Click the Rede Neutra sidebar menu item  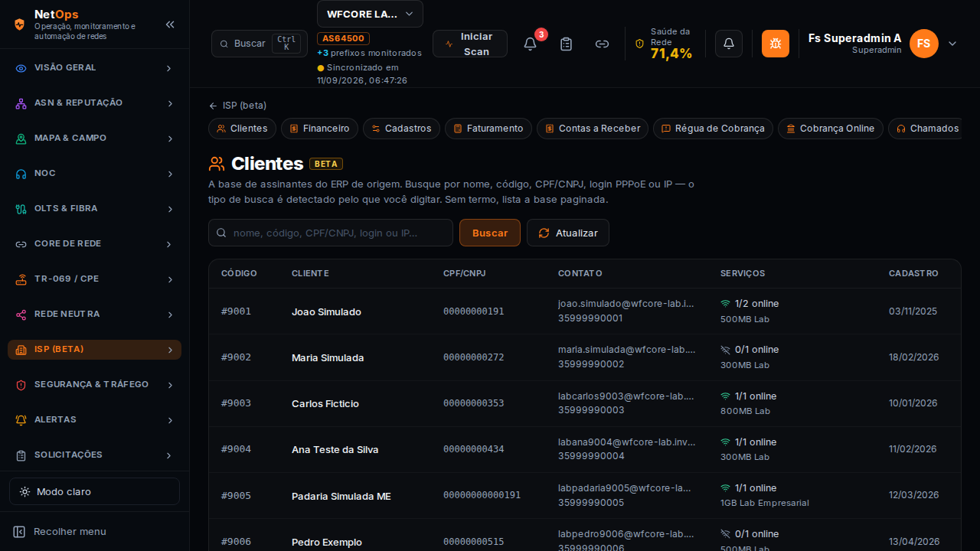click(94, 315)
